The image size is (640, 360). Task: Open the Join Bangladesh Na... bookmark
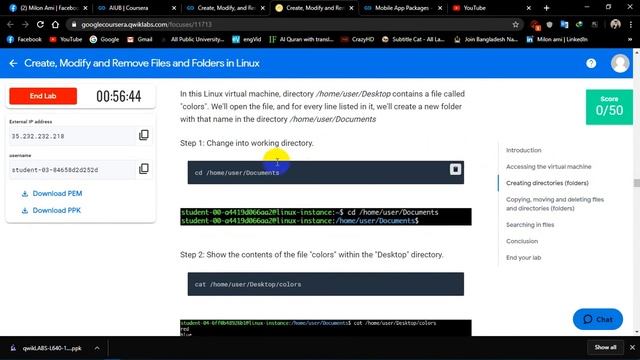coord(487,39)
